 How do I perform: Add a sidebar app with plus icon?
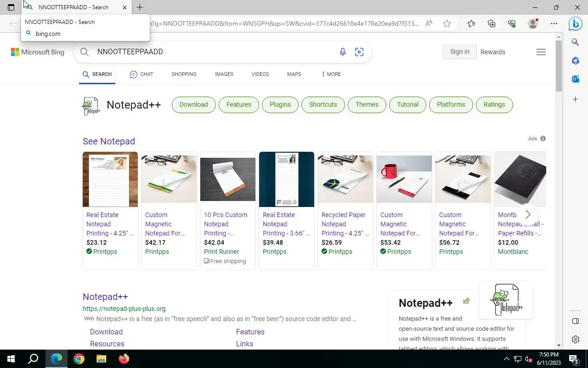tap(575, 99)
